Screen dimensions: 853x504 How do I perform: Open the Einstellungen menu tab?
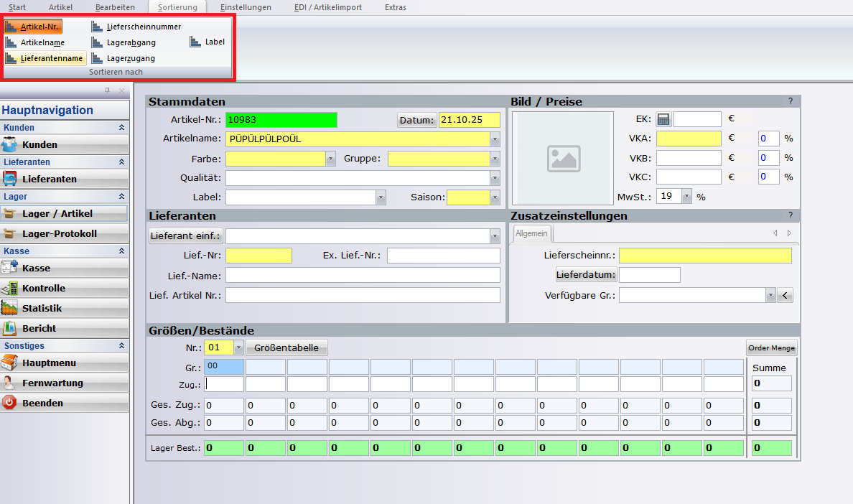[246, 7]
